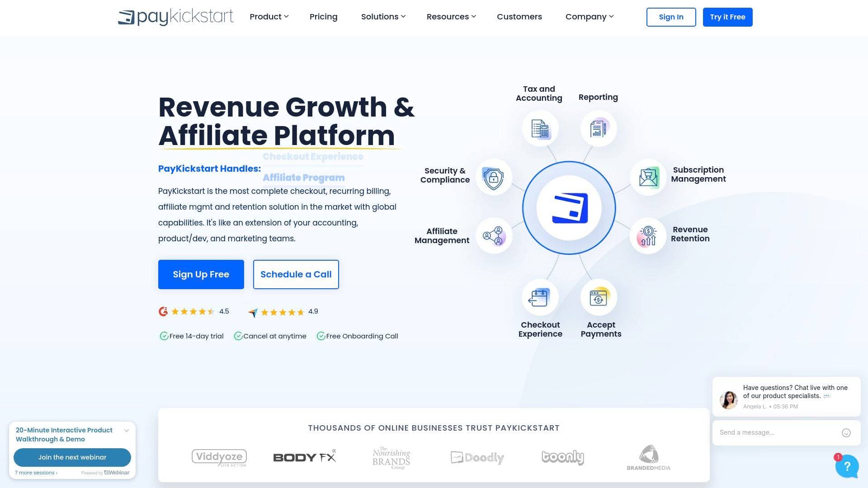Collapse the webinar widget chevron
868x488 pixels.
click(127, 431)
